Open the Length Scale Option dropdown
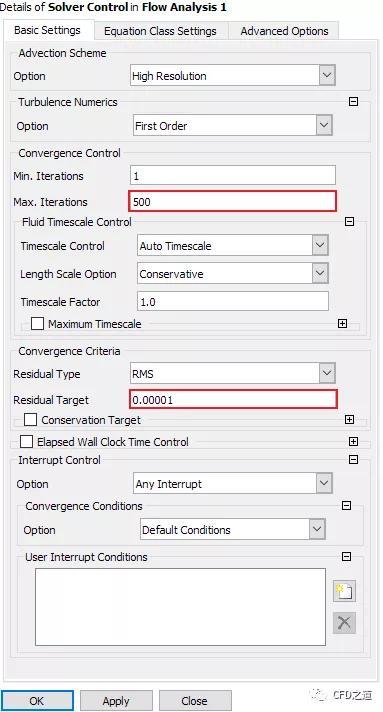 [x=233, y=274]
